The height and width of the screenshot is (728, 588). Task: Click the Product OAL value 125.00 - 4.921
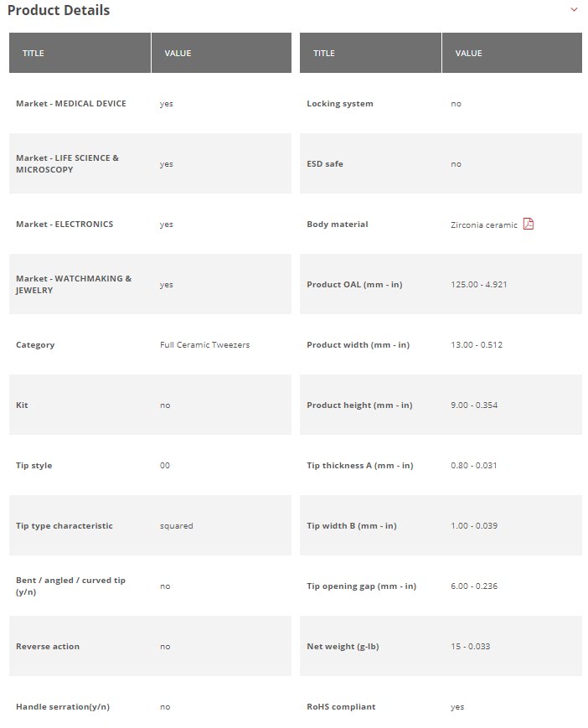478,284
